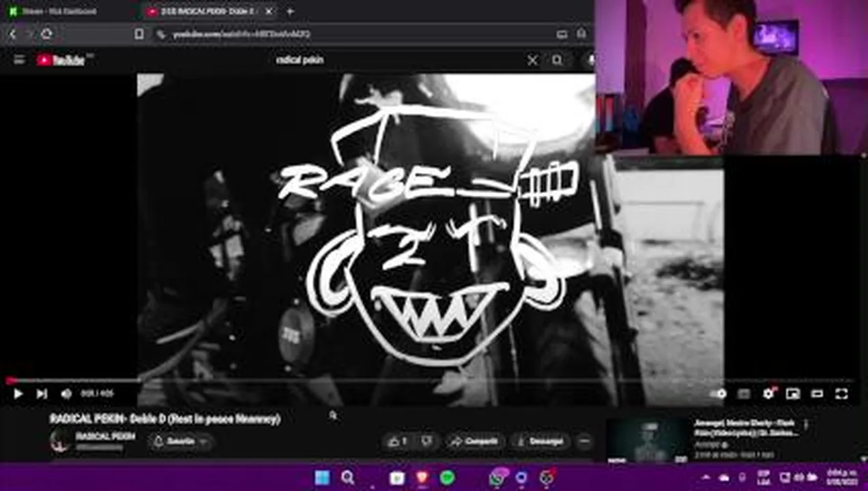
Task: Open the language indicator in tray
Action: (x=763, y=477)
